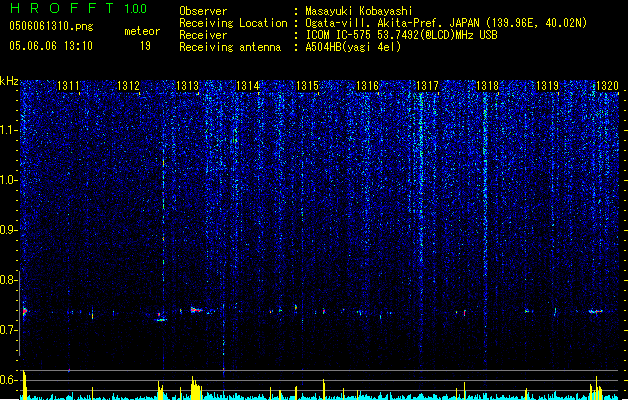Click the meteor count value 19
Screen dimensions: 629x400
145,46
